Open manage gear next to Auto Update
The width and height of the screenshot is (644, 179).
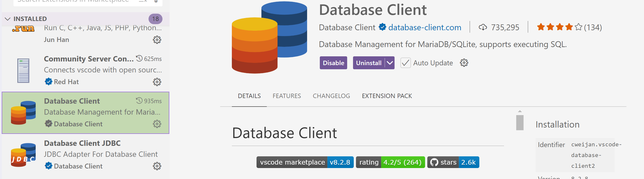coord(464,63)
